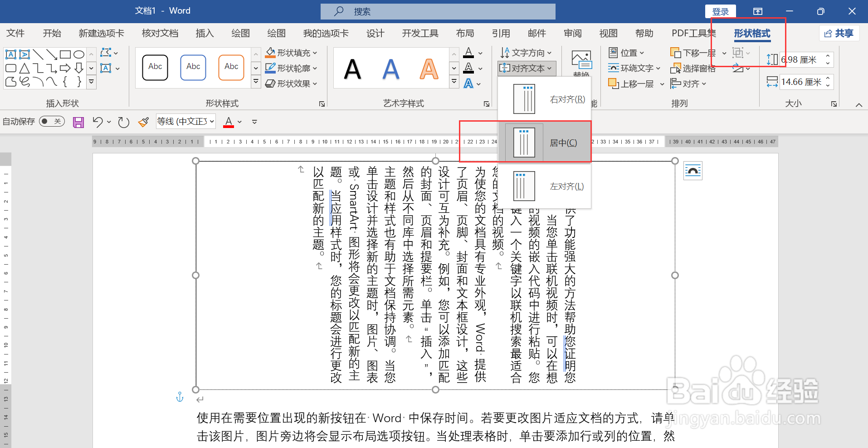Click 上移一层 bring forward button
This screenshot has height=448, width=868.
click(x=631, y=84)
